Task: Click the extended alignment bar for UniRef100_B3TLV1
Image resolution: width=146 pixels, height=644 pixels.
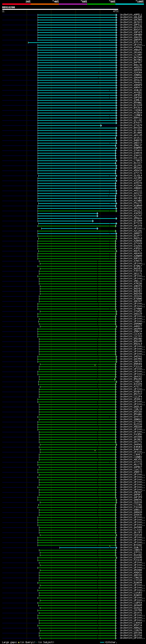Action: [72, 43]
